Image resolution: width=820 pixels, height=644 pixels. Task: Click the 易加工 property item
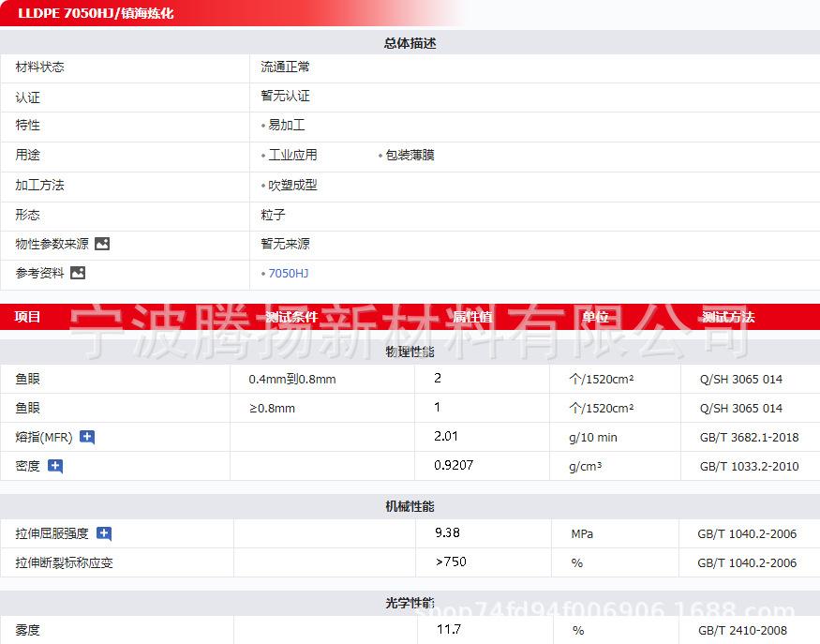coord(286,125)
